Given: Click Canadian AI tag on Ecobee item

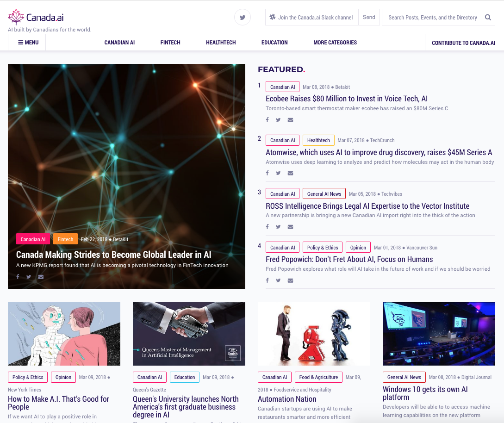Looking at the screenshot, I should 282,87.
